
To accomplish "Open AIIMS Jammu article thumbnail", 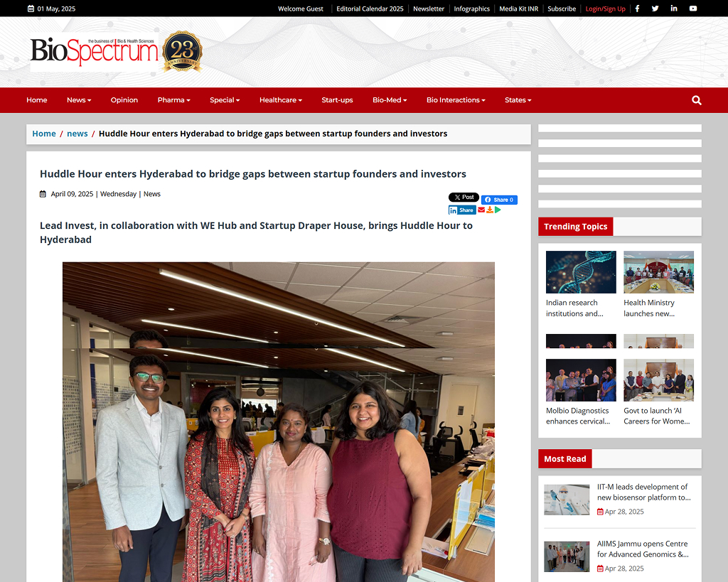I will (567, 556).
